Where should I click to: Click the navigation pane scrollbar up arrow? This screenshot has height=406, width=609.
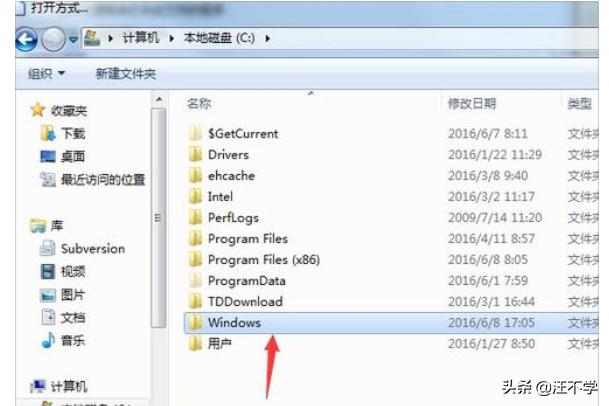(x=159, y=100)
